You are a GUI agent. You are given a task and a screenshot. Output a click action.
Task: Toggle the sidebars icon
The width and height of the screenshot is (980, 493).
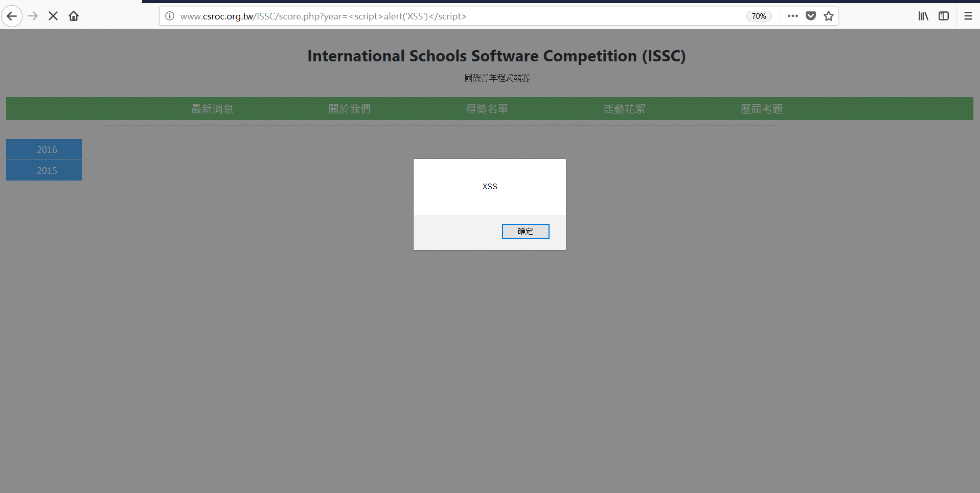coord(944,16)
